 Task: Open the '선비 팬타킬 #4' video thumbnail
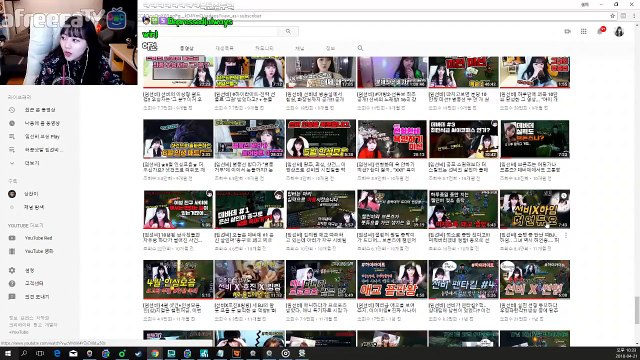pos(463,280)
